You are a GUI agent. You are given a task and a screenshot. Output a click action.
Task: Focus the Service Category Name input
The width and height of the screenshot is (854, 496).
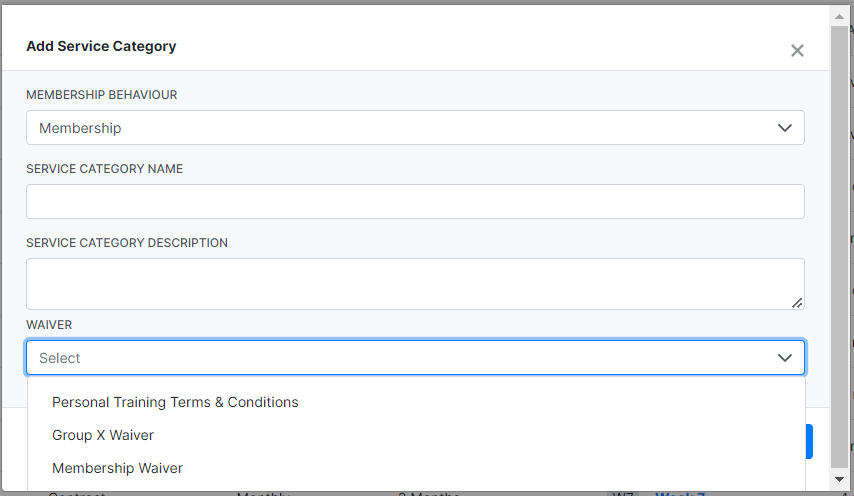click(x=415, y=201)
